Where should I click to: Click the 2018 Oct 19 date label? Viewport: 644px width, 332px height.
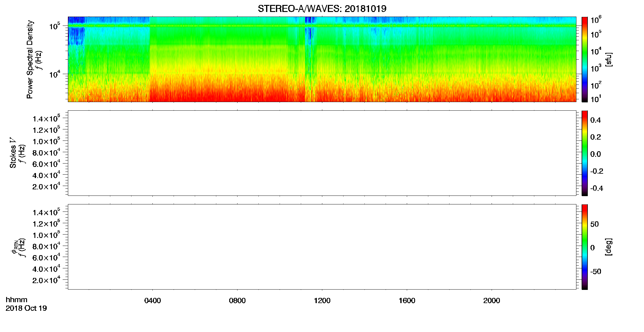[26, 308]
